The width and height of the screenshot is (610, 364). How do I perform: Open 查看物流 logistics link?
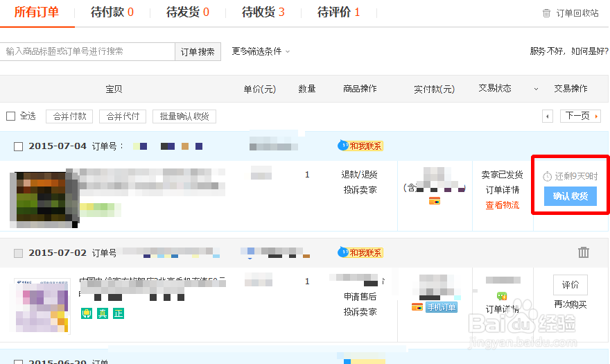pyautogui.click(x=503, y=205)
